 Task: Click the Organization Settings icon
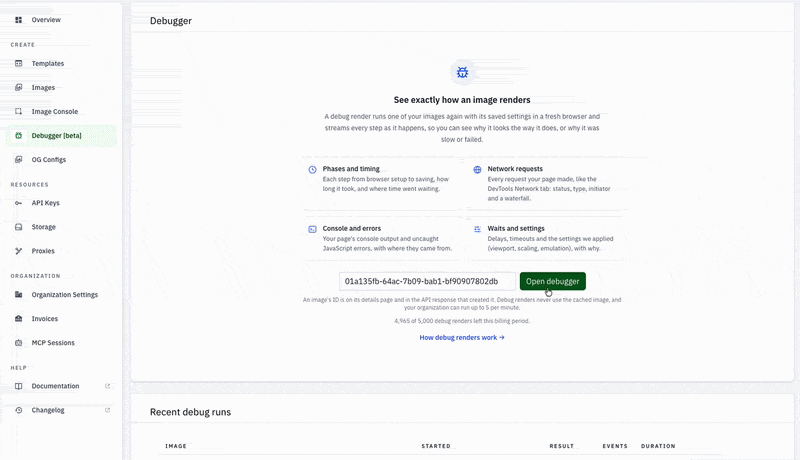[18, 295]
